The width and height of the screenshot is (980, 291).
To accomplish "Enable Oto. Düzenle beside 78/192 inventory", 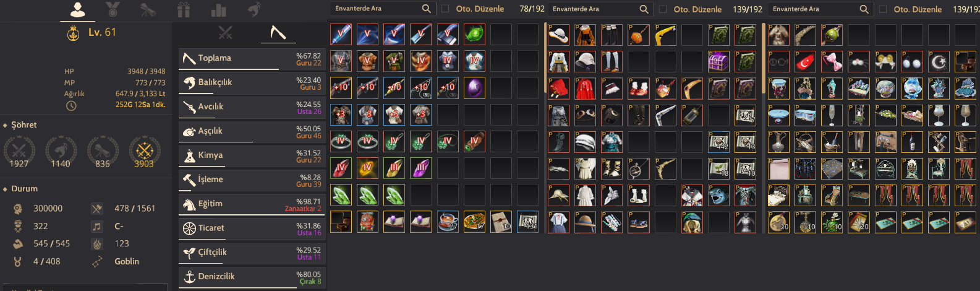I will point(445,9).
